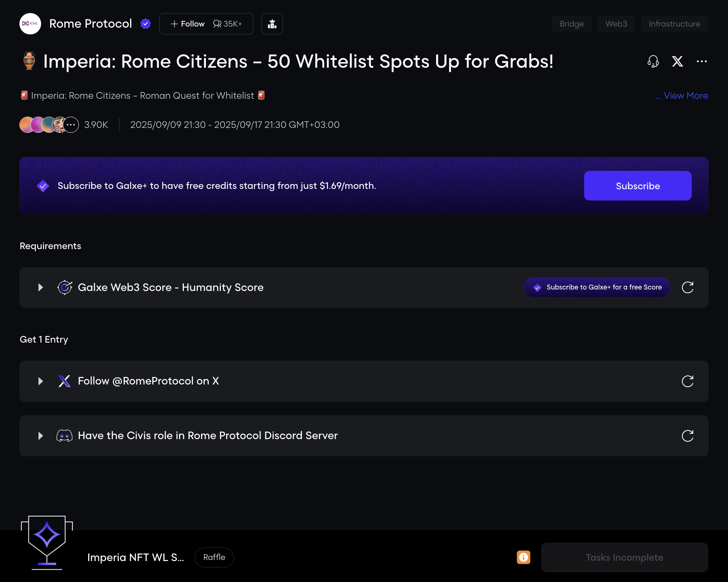Click the leaderboard podium icon button
728x582 pixels.
(272, 24)
